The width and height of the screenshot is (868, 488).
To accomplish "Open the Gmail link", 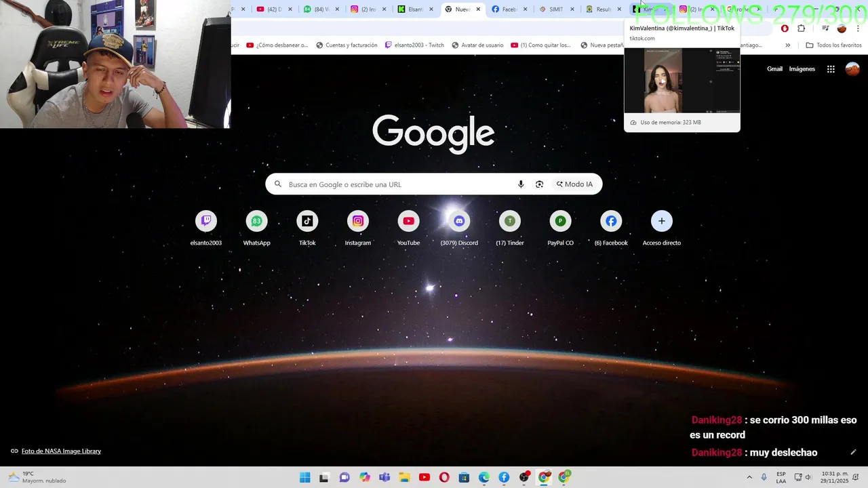I will (x=774, y=69).
